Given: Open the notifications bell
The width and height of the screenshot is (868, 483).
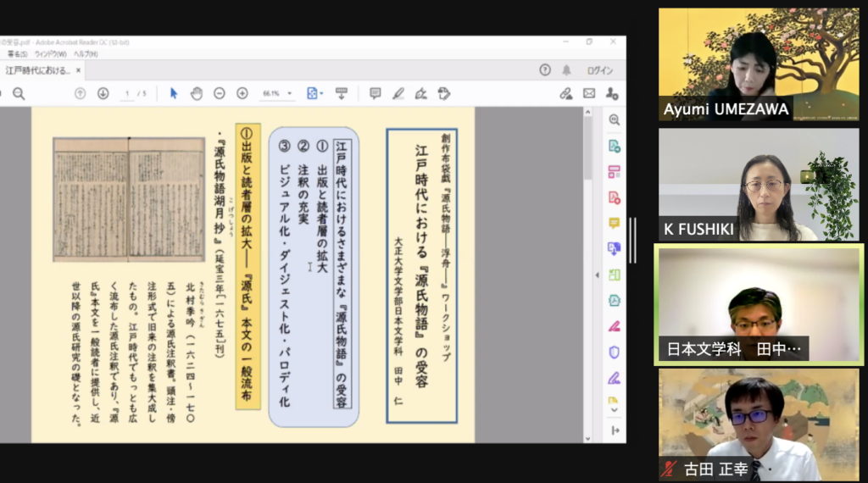Looking at the screenshot, I should coord(566,70).
